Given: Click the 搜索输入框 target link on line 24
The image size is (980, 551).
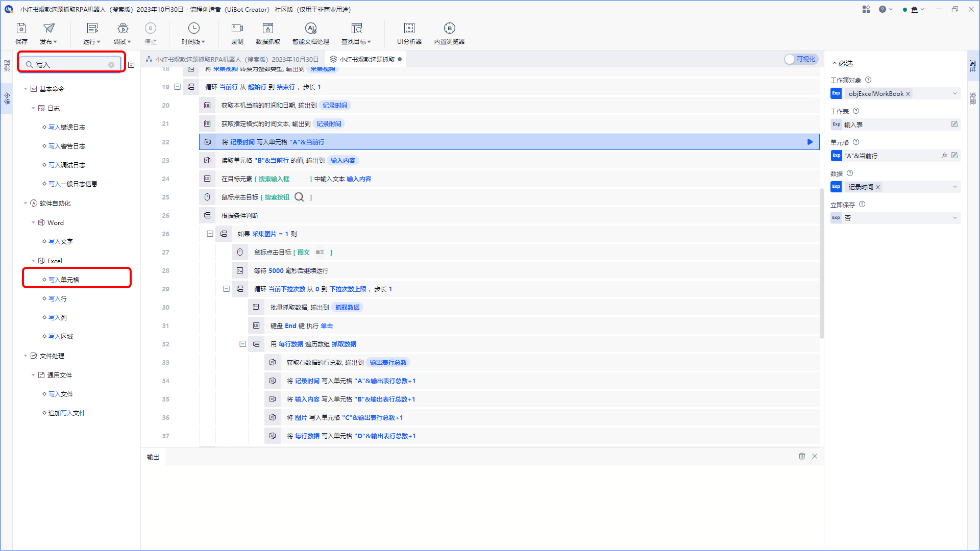Looking at the screenshot, I should click(274, 179).
